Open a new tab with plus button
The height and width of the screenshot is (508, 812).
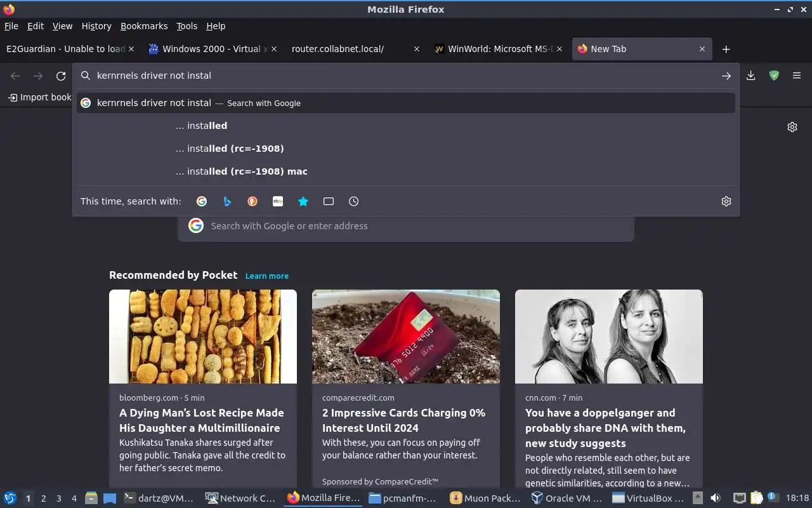tap(726, 49)
